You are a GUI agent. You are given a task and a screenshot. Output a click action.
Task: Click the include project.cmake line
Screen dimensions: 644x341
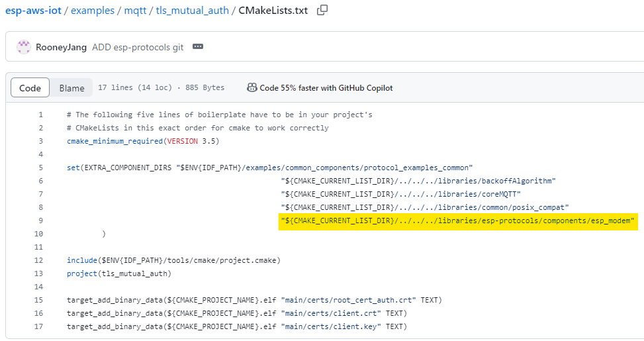[x=173, y=260]
